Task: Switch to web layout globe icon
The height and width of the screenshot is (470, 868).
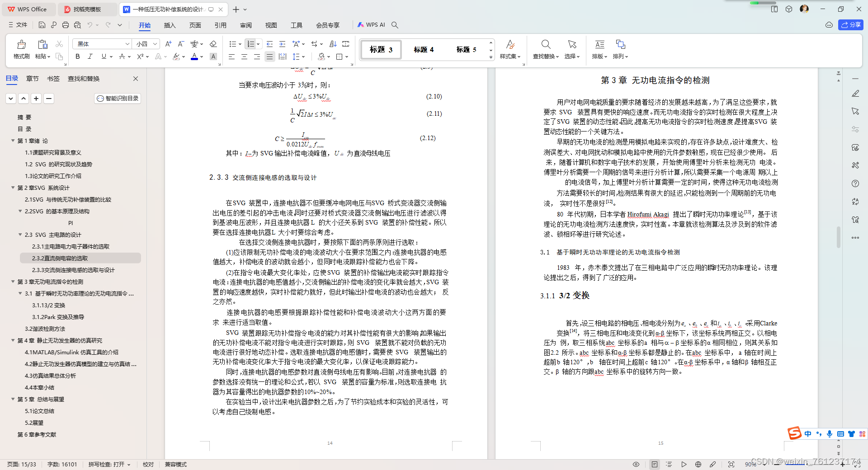Action: tap(698, 464)
